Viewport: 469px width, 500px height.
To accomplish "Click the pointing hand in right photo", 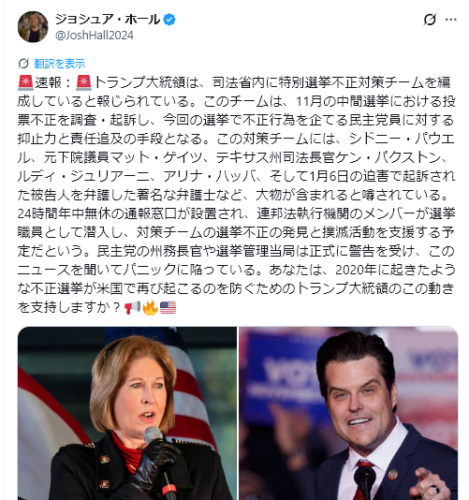I will (x=430, y=485).
